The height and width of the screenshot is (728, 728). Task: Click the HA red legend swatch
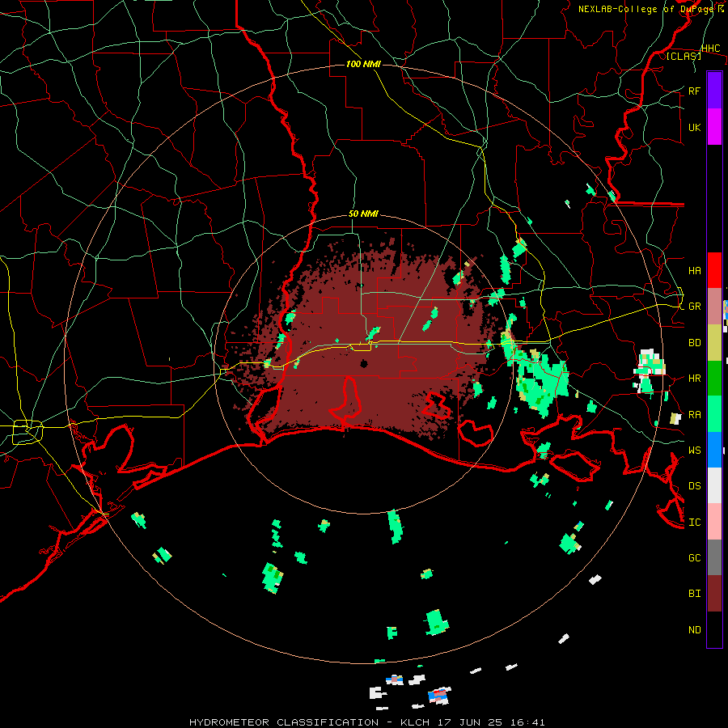point(714,270)
